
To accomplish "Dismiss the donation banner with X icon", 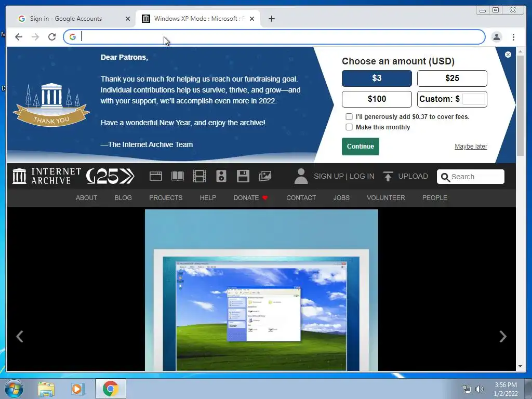I will (508, 55).
